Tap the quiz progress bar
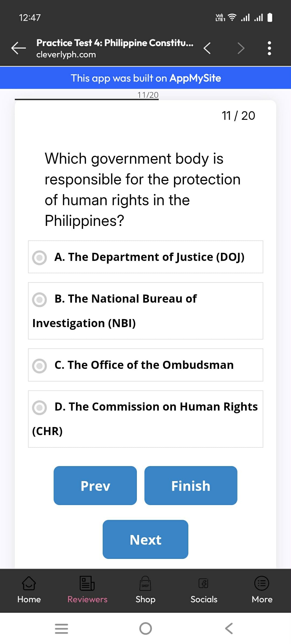 click(86, 99)
